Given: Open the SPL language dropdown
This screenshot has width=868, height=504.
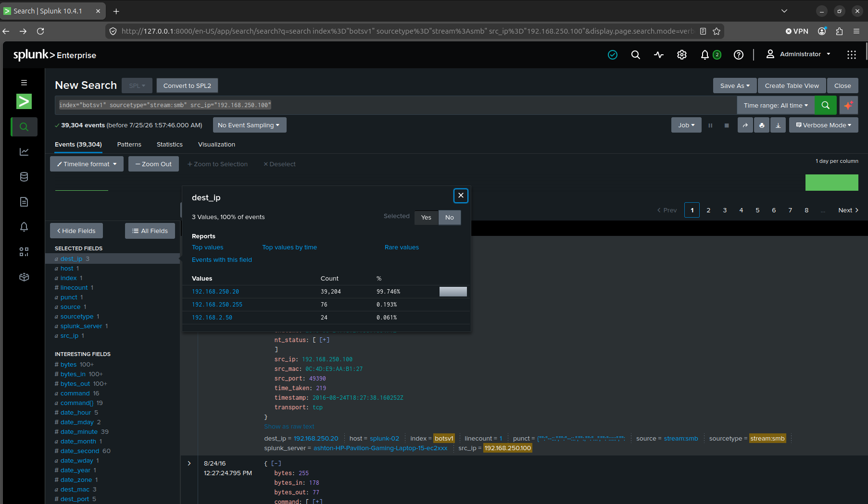Looking at the screenshot, I should coord(137,86).
